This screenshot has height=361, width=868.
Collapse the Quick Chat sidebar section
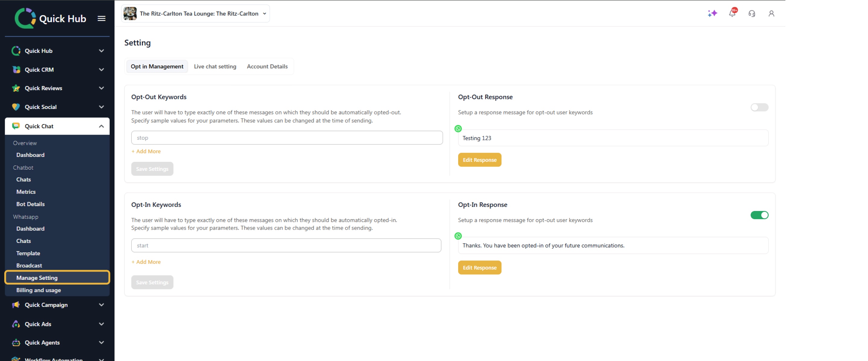[x=101, y=126]
